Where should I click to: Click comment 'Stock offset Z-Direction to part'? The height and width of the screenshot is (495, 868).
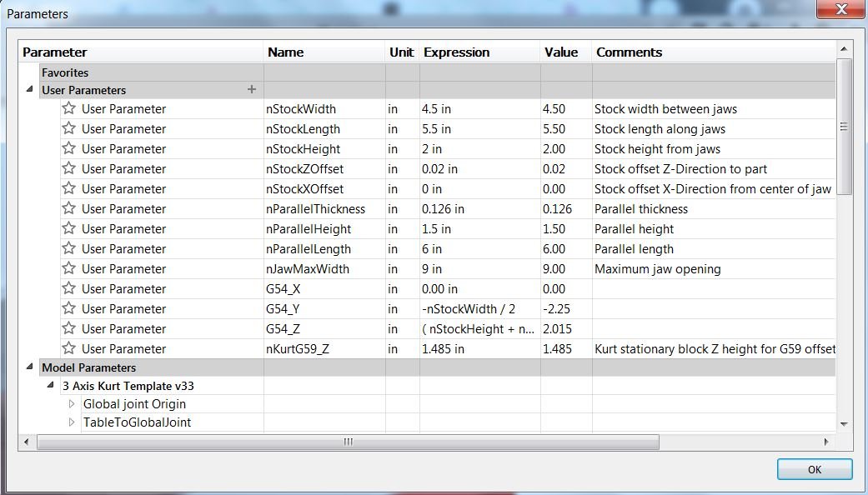[680, 168]
